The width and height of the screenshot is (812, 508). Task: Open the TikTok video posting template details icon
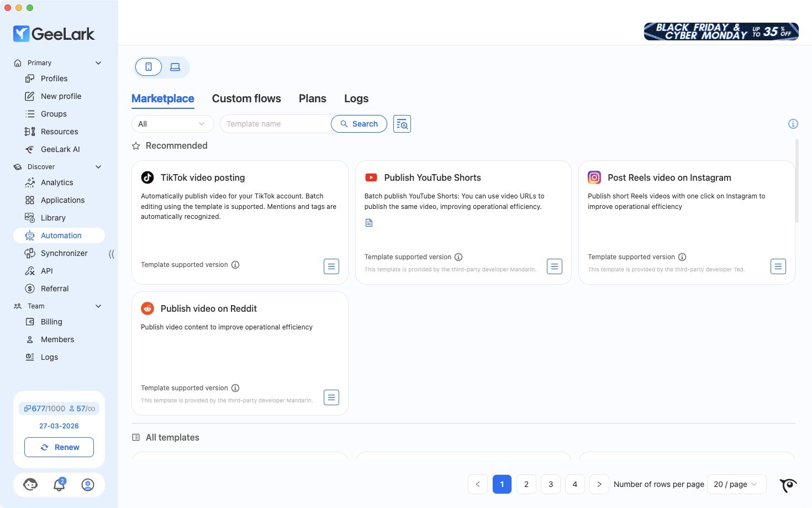click(x=331, y=266)
